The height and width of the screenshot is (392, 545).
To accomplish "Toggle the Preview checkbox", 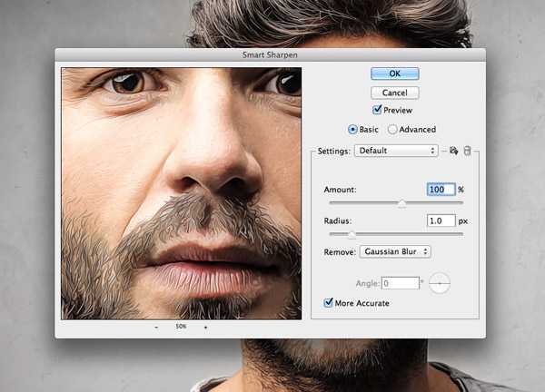I will [377, 110].
